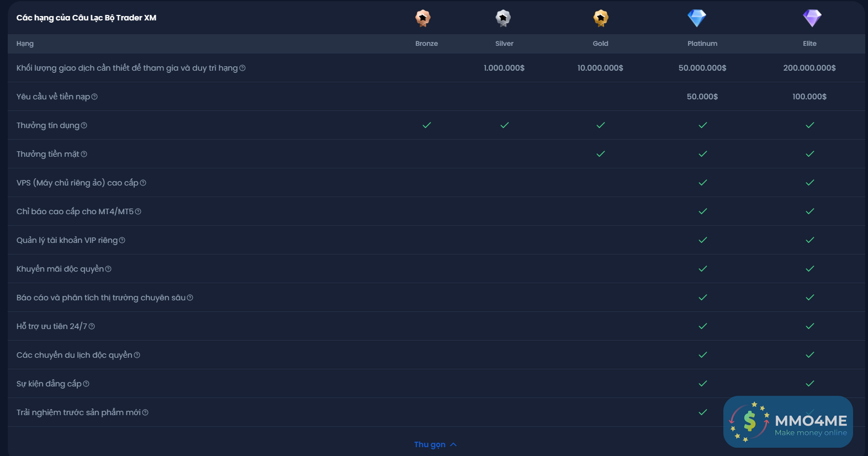Click the Platinum volume value 50.000.000$
The height and width of the screenshot is (456, 868).
[702, 68]
